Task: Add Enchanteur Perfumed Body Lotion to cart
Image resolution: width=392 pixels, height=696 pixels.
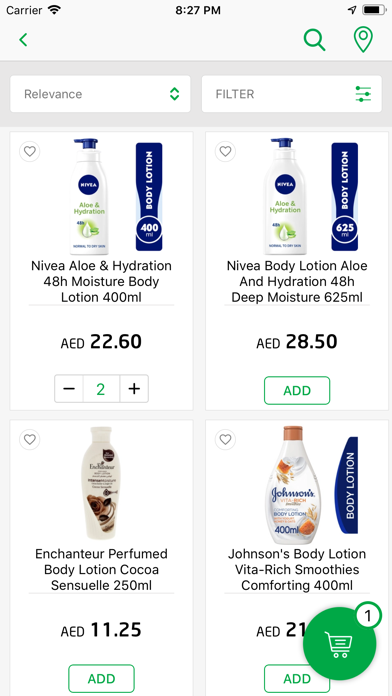Action: point(101,679)
